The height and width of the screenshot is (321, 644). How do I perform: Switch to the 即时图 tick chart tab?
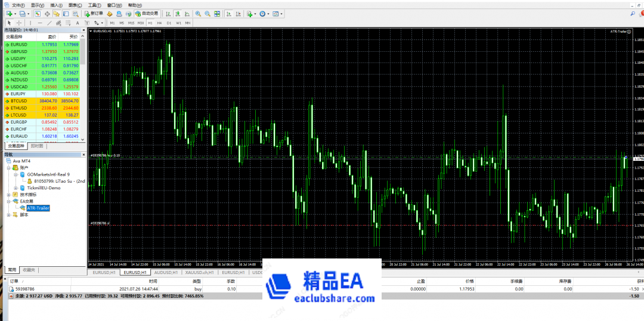pyautogui.click(x=36, y=146)
